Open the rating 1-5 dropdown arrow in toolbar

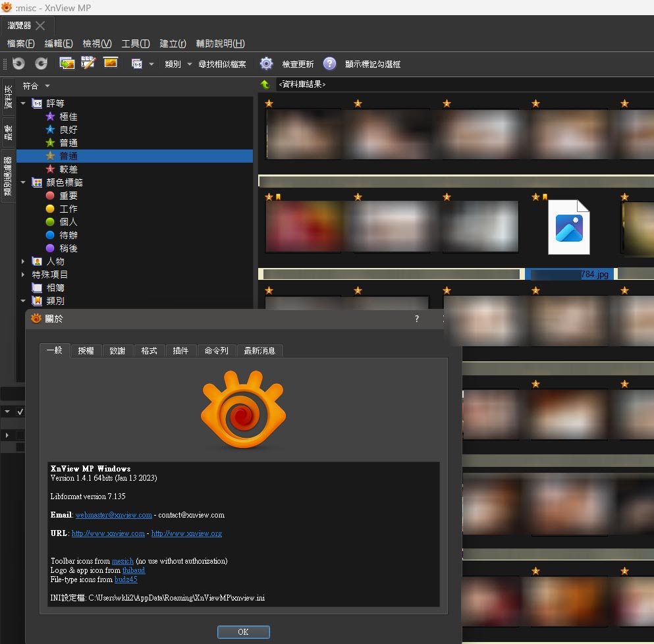151,64
